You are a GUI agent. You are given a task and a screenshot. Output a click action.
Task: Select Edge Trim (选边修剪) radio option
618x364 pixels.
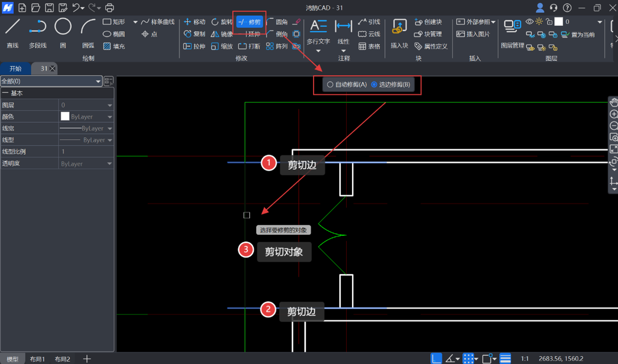coord(374,85)
